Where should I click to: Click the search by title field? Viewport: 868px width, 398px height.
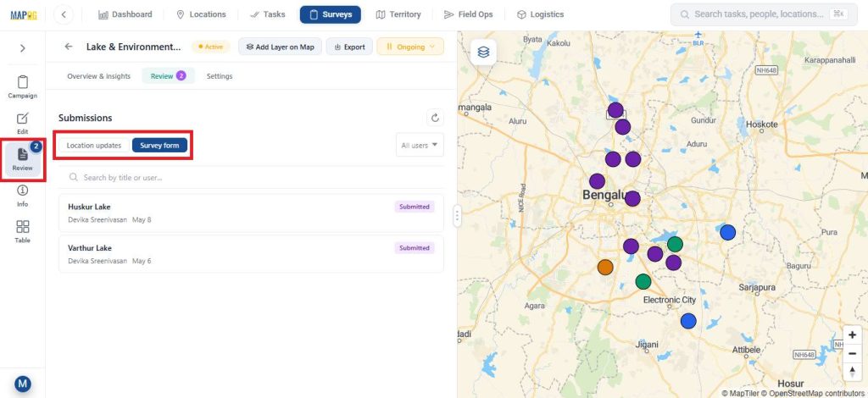(x=251, y=178)
